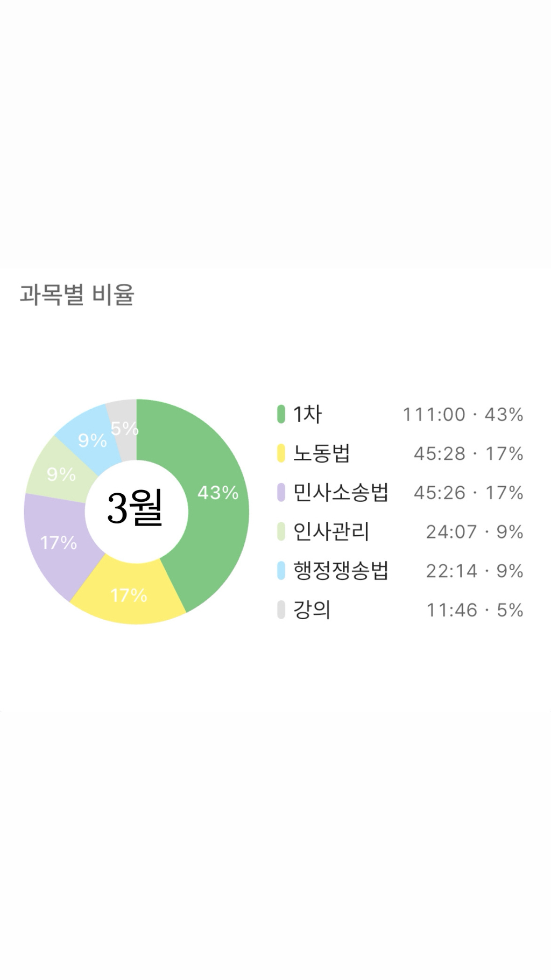551x980 pixels.
Task: Click the gray 강의 legend color dot
Action: (x=281, y=610)
